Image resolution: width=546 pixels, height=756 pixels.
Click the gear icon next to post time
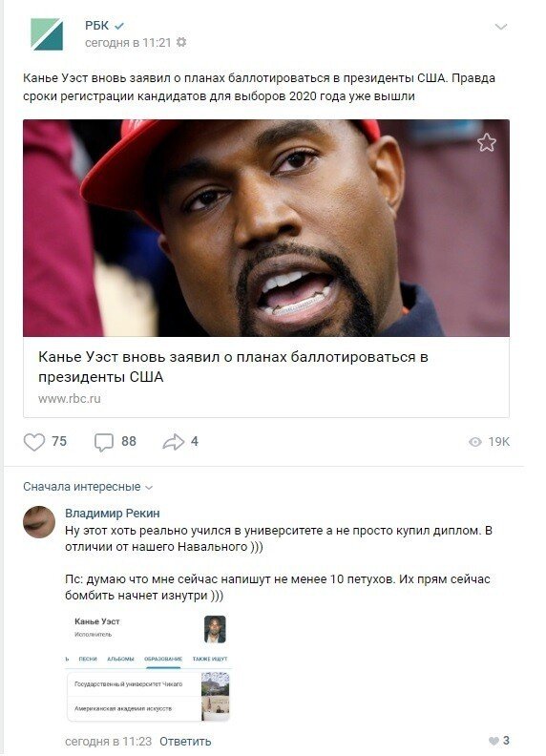181,42
